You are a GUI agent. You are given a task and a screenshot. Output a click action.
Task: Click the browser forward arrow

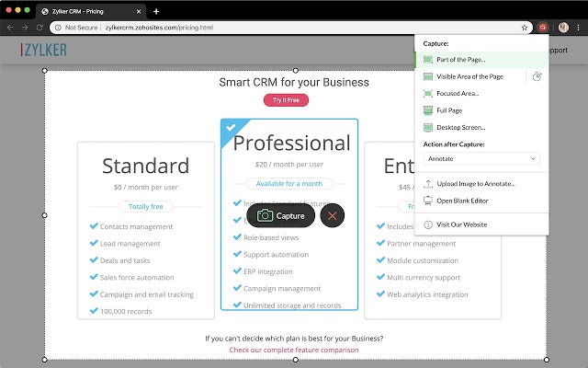(x=25, y=28)
